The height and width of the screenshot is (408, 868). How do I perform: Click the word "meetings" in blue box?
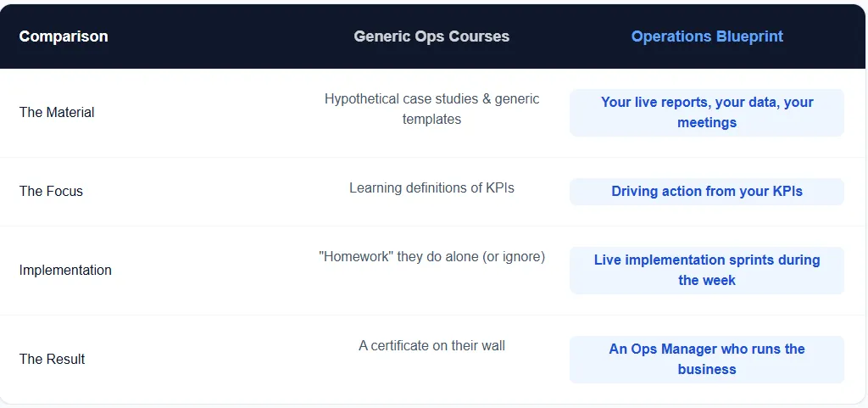pos(707,123)
